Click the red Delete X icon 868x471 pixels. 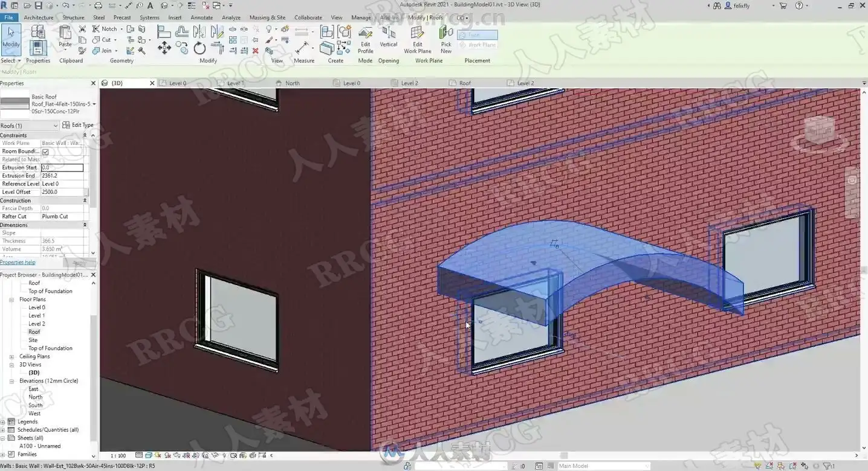[x=255, y=51]
